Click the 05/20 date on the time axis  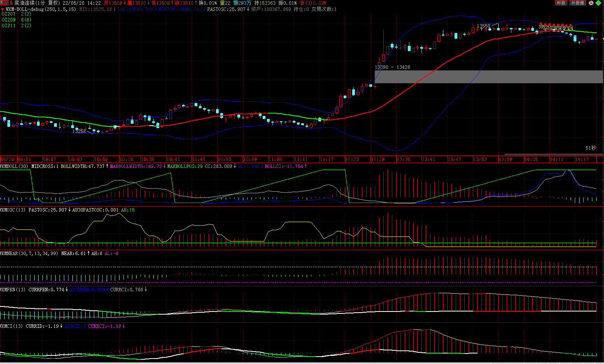point(7,159)
